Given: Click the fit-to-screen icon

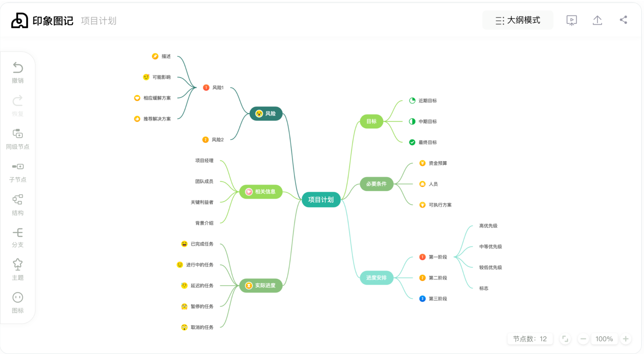Looking at the screenshot, I should pos(565,339).
